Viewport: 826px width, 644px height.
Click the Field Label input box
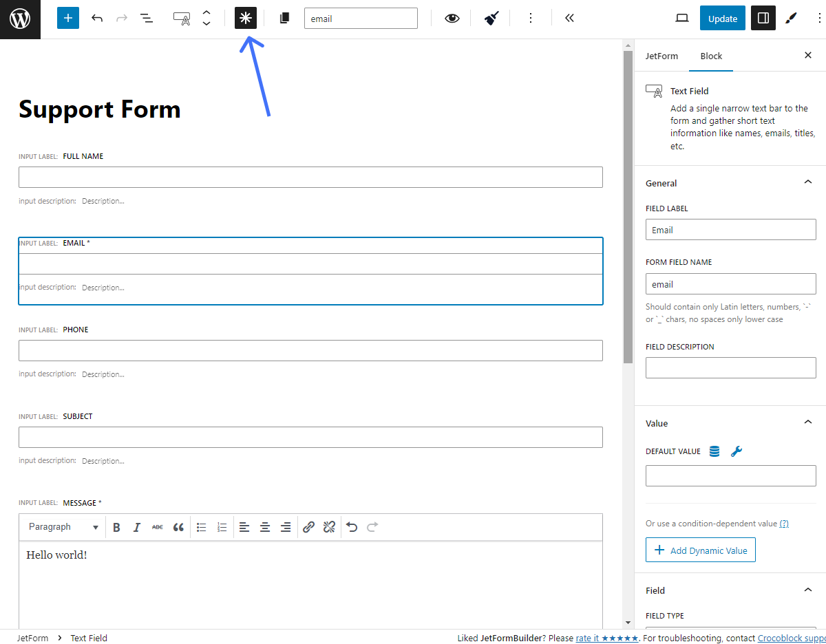coord(730,230)
